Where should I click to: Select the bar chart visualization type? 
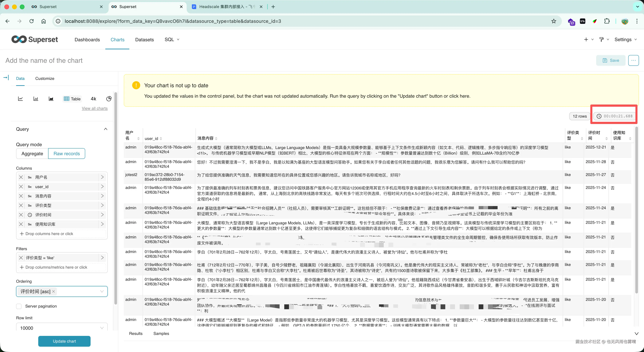(x=36, y=98)
